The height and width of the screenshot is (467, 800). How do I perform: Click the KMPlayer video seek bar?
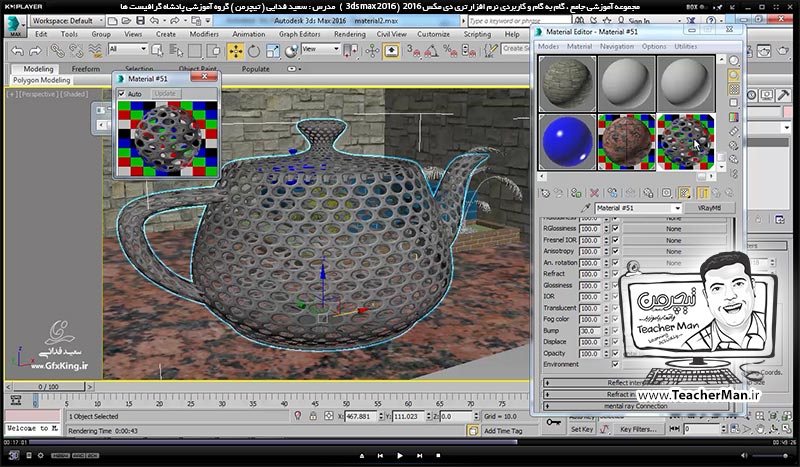[399, 442]
